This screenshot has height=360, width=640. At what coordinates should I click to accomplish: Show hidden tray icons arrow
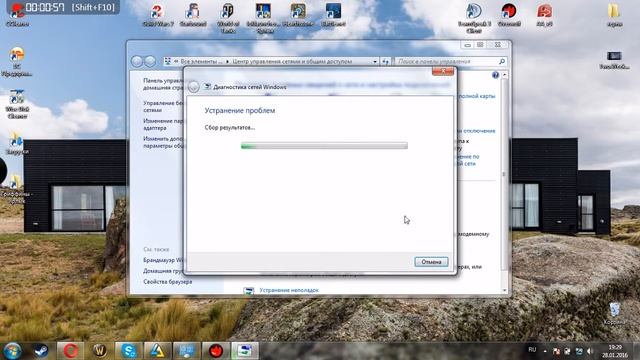tap(545, 351)
